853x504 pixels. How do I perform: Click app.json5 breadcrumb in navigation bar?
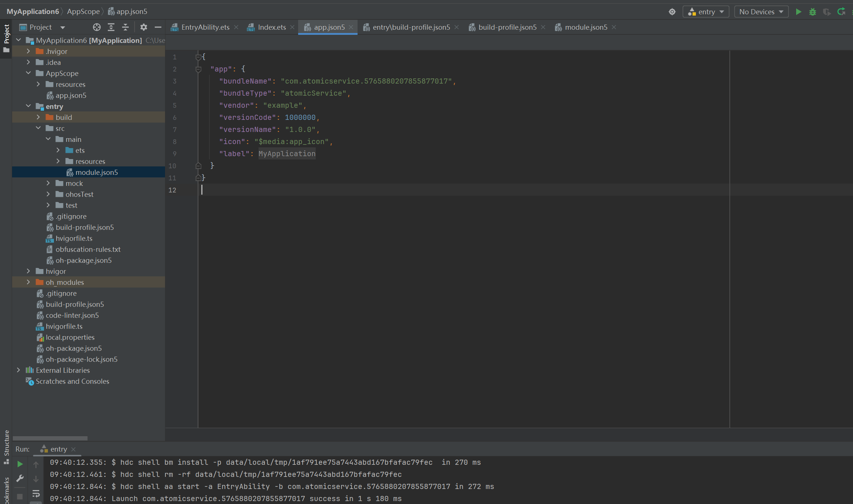128,12
